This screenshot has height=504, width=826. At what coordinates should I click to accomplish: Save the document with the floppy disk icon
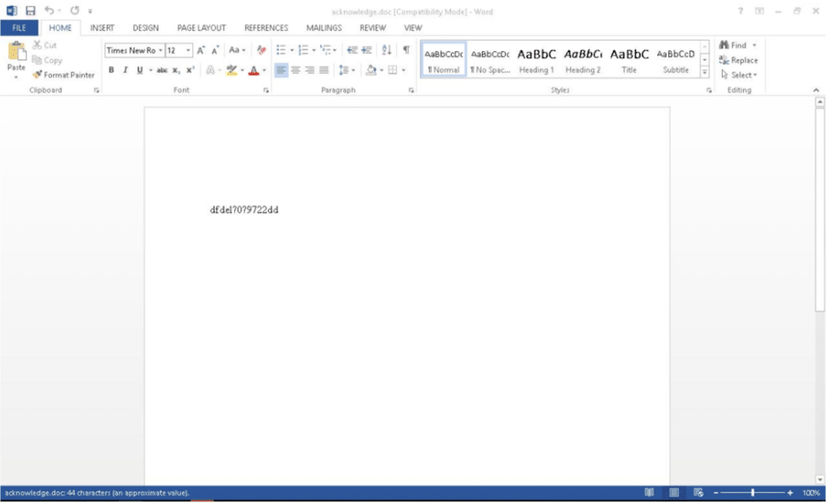click(x=30, y=10)
